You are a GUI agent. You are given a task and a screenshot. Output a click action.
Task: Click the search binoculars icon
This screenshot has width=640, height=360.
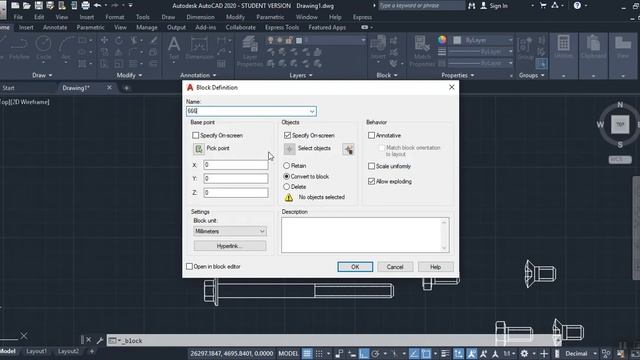click(472, 6)
